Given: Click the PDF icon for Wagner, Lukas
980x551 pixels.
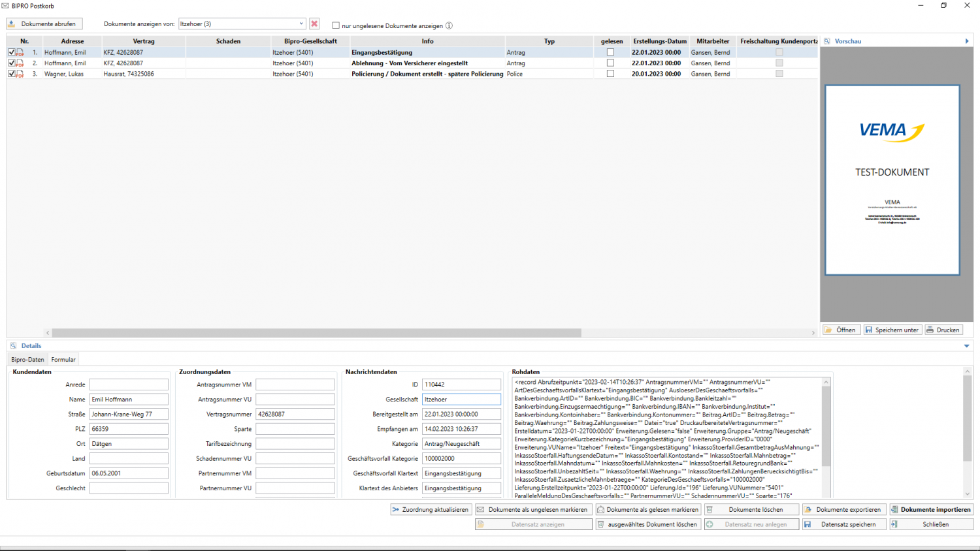Looking at the screenshot, I should pos(20,74).
